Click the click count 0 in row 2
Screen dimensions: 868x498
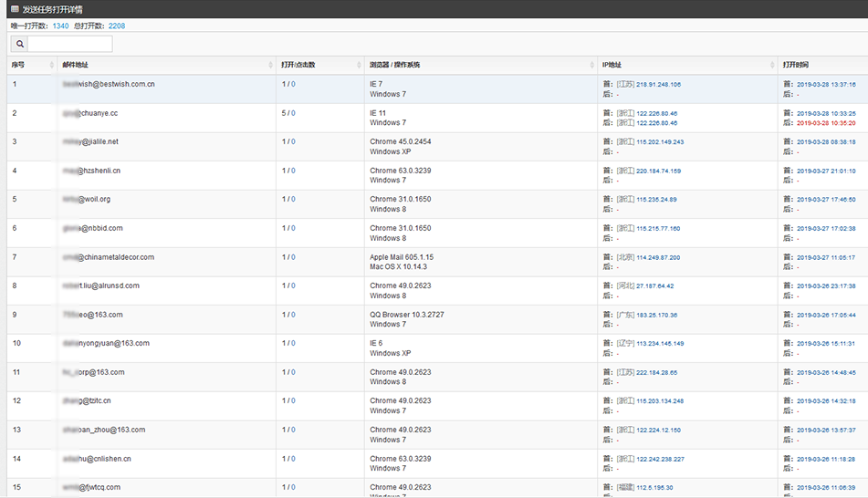(293, 113)
